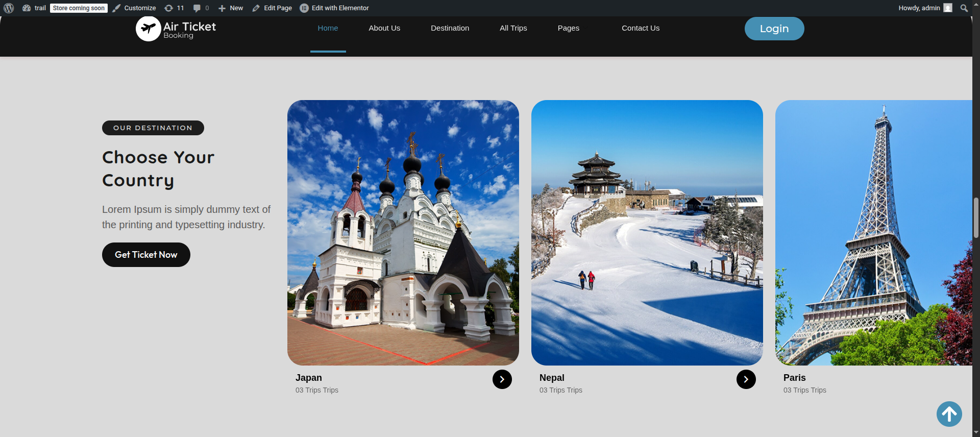Screen dimensions: 980x437
Task: Open the Destination menu item
Action: click(450, 28)
